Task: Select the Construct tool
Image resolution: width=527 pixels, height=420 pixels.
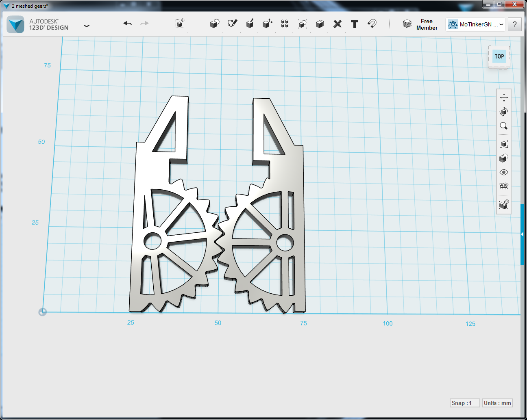Action: pos(249,24)
